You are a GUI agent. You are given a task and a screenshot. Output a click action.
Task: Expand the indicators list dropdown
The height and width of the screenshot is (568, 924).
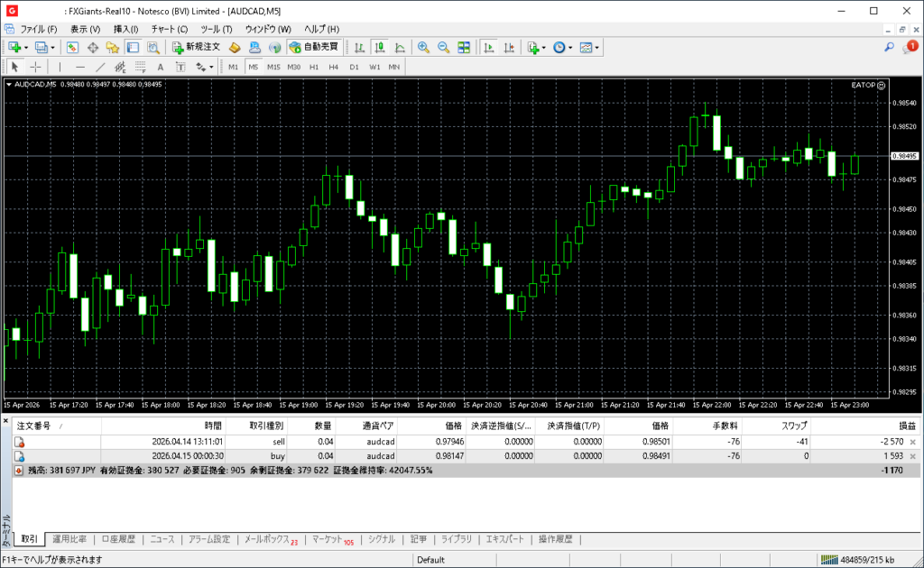[x=544, y=47]
